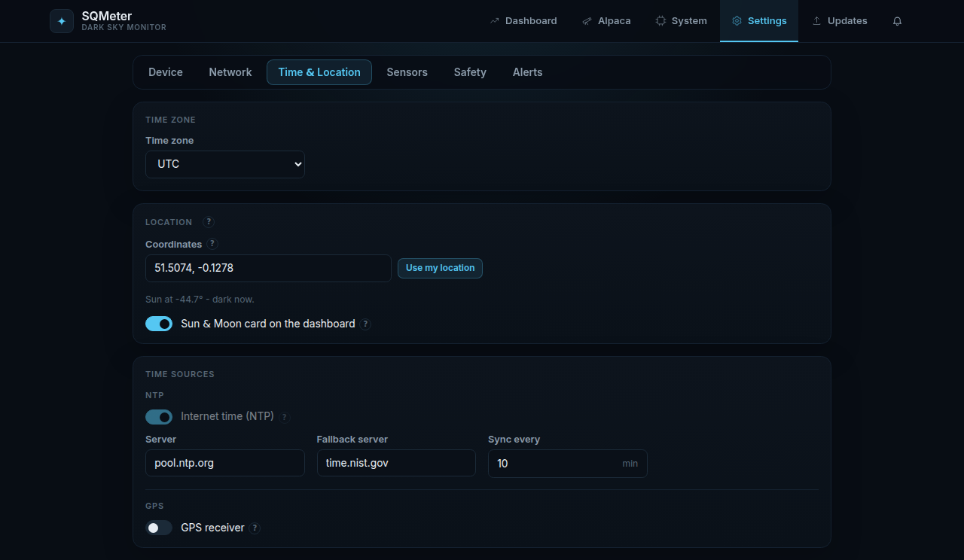This screenshot has height=560, width=964.
Task: Enable the GPS receiver switch
Action: [159, 528]
